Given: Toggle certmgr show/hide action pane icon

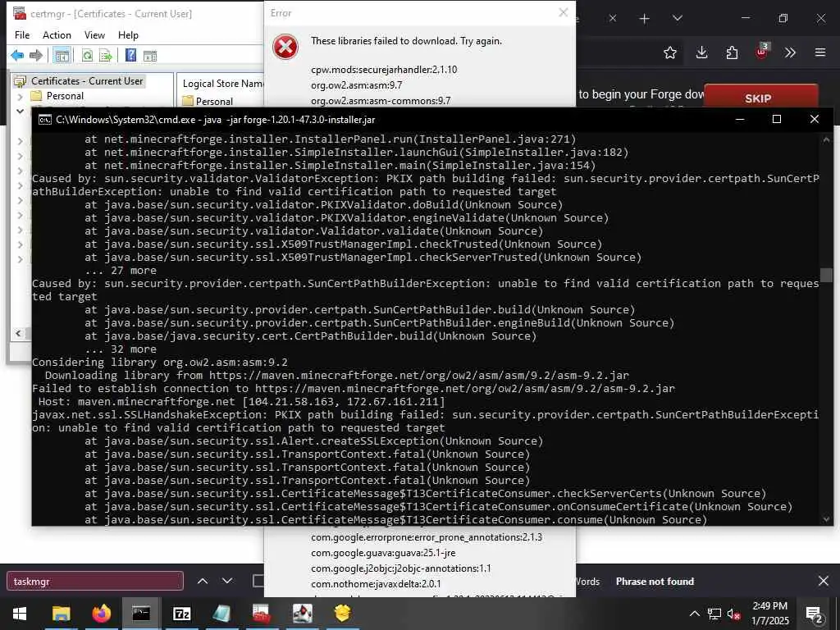Looking at the screenshot, I should 150,55.
